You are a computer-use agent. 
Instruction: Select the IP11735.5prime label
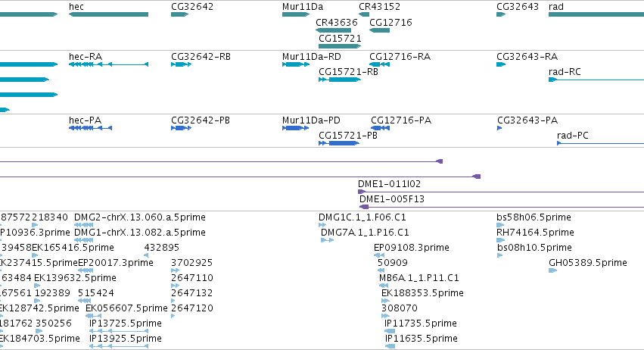421,323
